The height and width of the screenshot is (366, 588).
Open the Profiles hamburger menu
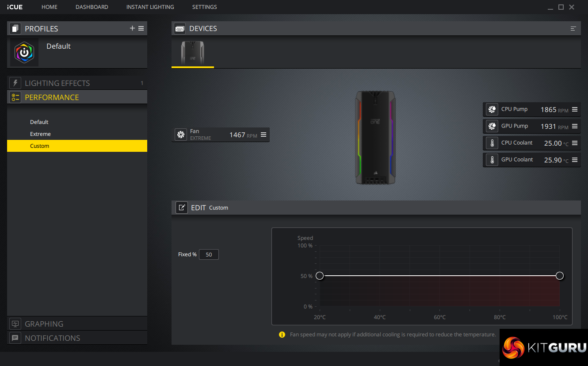coord(141,28)
